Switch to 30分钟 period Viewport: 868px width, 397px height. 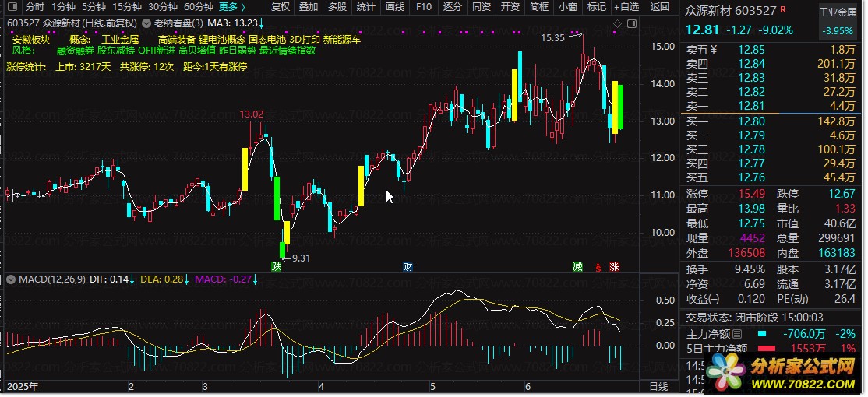[x=163, y=7]
